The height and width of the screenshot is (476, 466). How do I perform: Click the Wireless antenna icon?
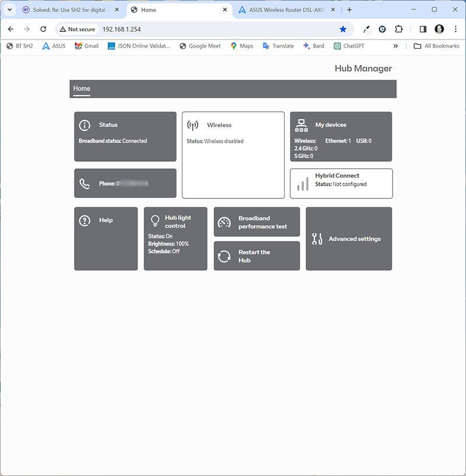193,125
